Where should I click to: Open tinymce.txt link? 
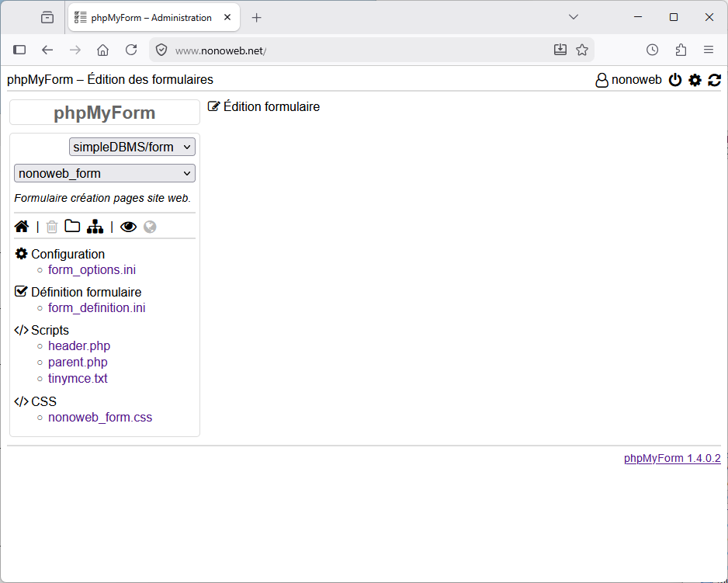(x=78, y=379)
